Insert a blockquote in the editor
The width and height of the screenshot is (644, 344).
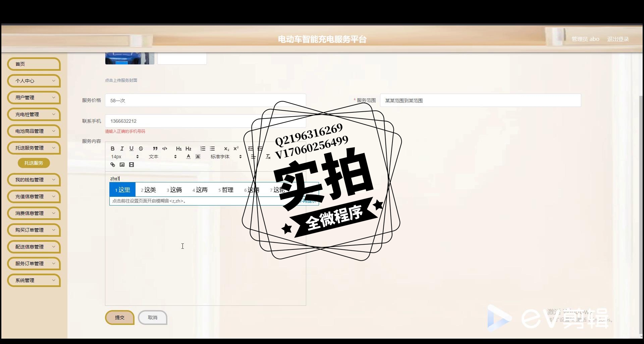coord(155,149)
